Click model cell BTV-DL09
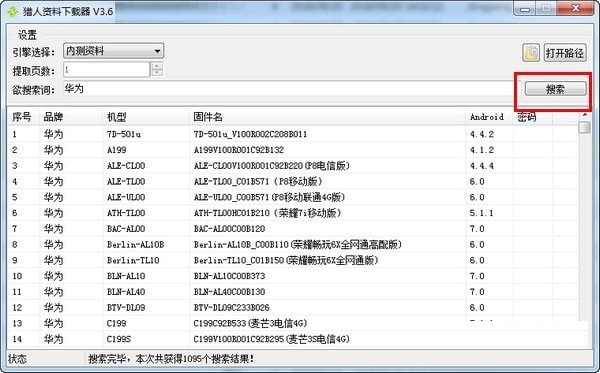Viewport: 600px width, 373px height. pyautogui.click(x=126, y=308)
